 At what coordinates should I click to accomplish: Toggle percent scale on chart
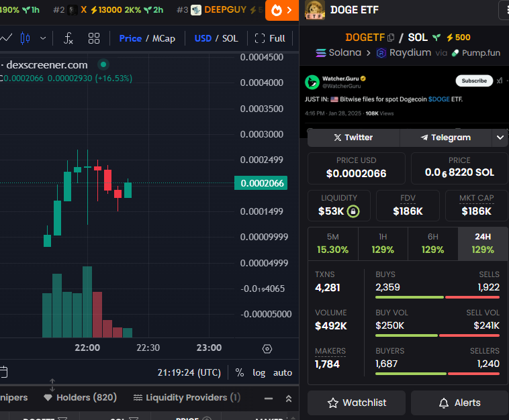click(x=240, y=372)
